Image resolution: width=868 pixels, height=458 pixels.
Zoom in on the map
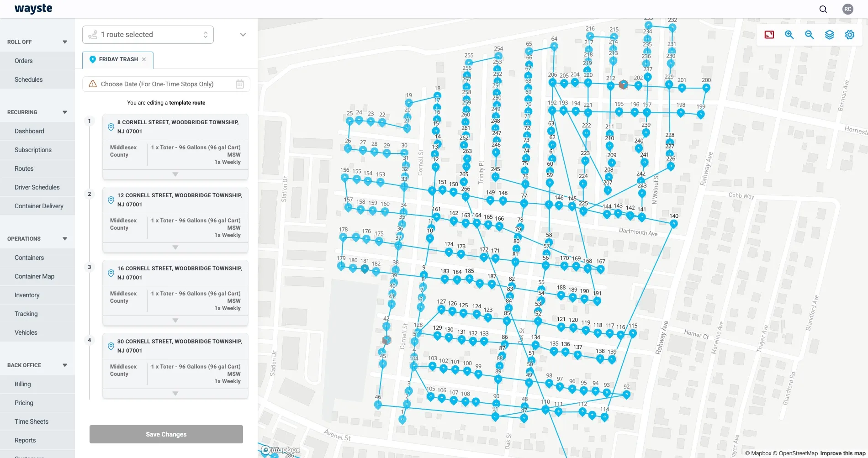(x=789, y=35)
